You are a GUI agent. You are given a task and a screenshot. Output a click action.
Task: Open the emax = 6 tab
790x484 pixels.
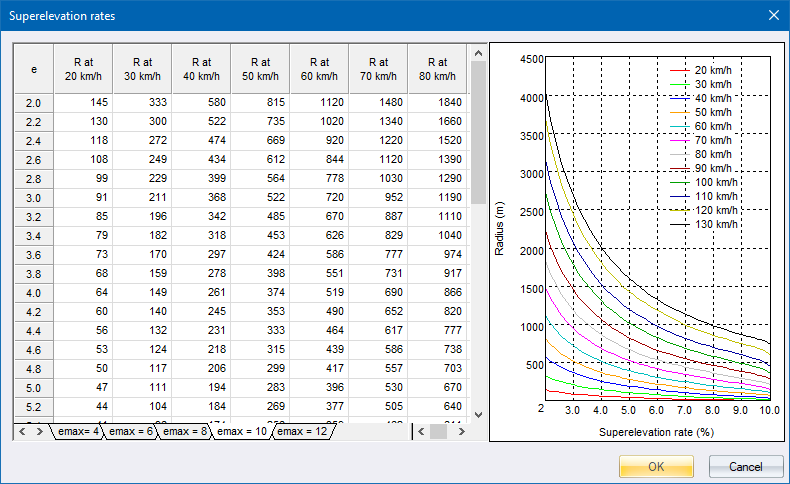tap(132, 432)
